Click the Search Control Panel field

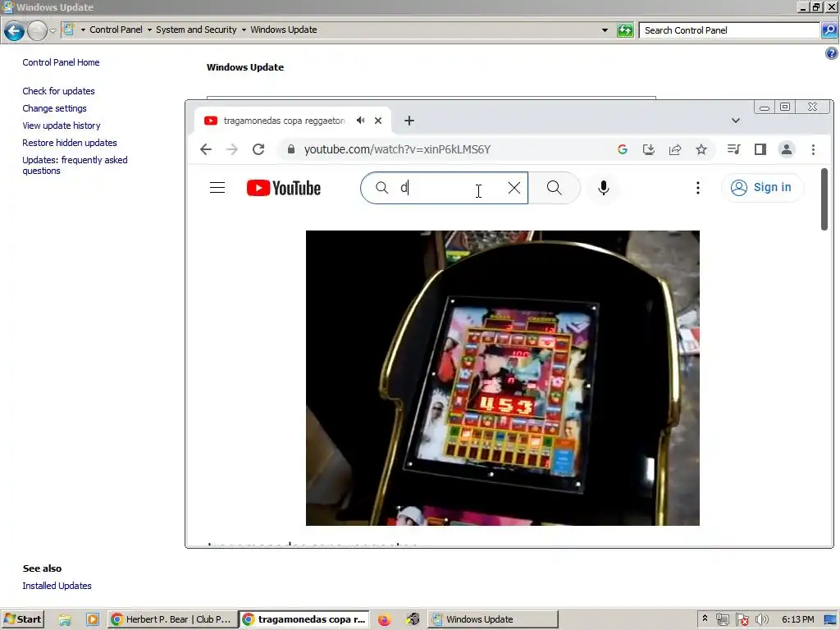[729, 30]
